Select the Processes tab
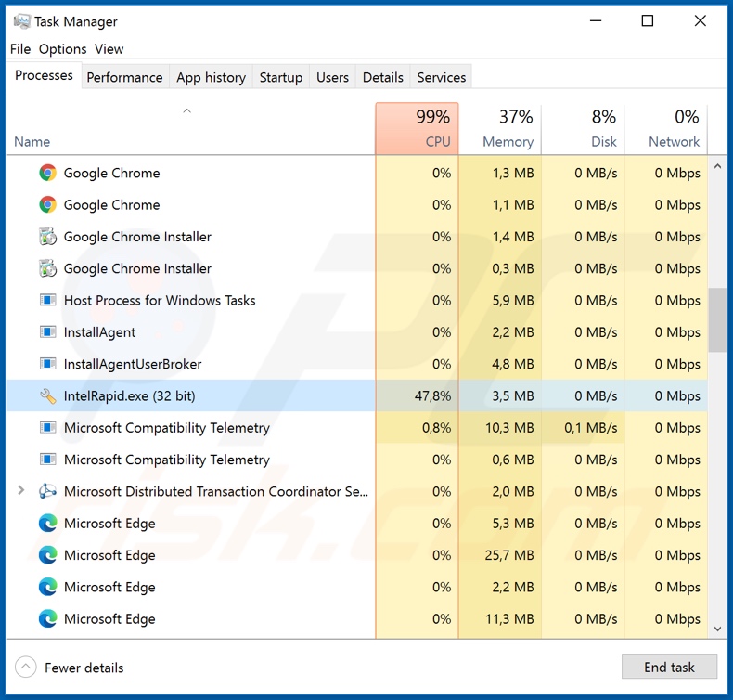733x700 pixels. tap(44, 75)
